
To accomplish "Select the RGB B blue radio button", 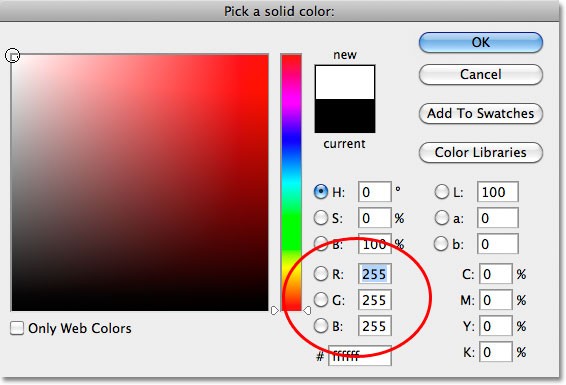I will pyautogui.click(x=321, y=326).
